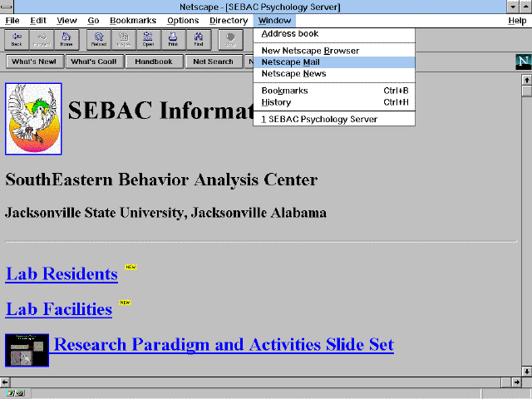Click the horizontal scrollbar left arrow

5,382
